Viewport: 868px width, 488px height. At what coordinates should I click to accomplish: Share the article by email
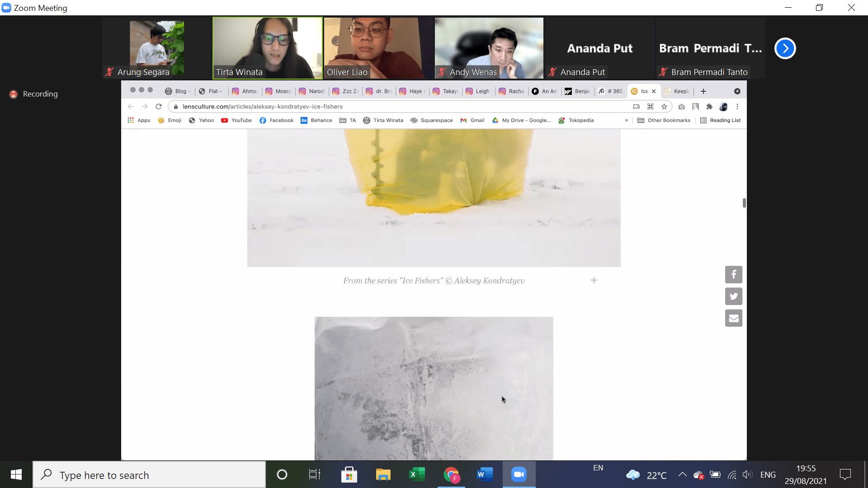(734, 318)
